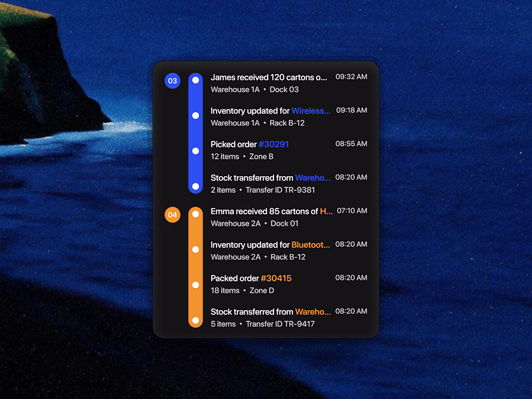
Task: Click the '5 items • Transfer ID TR-9417' detail line
Action: (x=263, y=324)
